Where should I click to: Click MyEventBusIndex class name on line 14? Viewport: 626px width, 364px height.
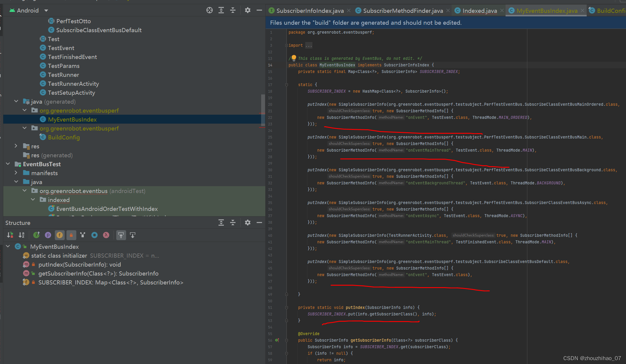click(x=337, y=65)
